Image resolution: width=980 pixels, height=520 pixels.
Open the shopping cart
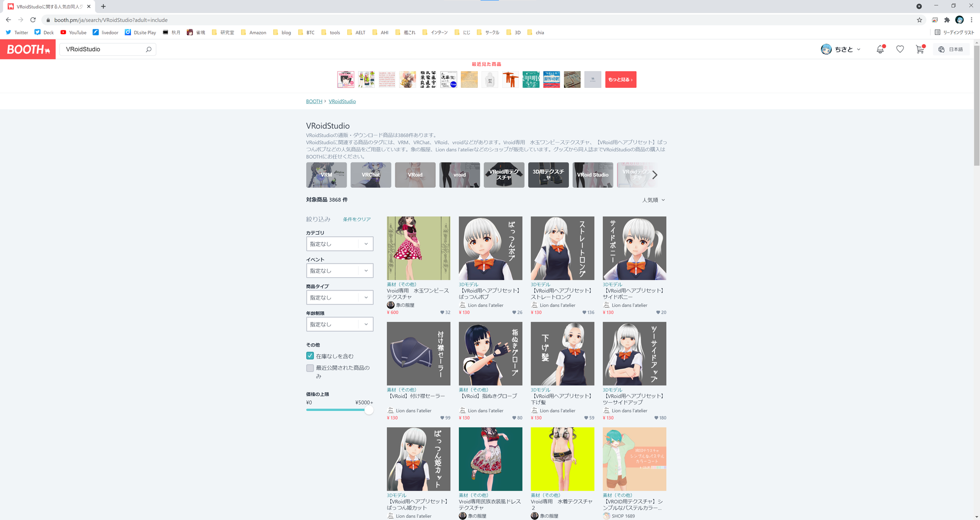pyautogui.click(x=920, y=49)
